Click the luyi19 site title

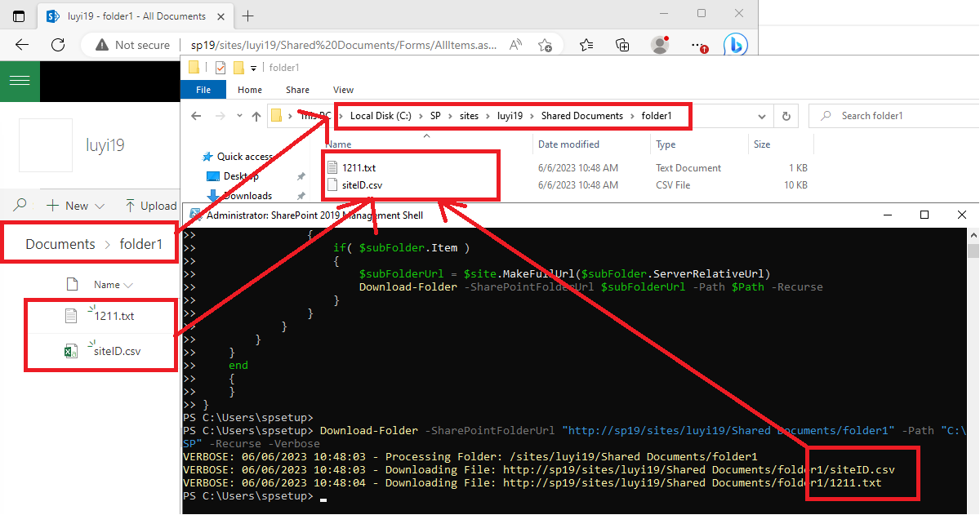pos(105,146)
